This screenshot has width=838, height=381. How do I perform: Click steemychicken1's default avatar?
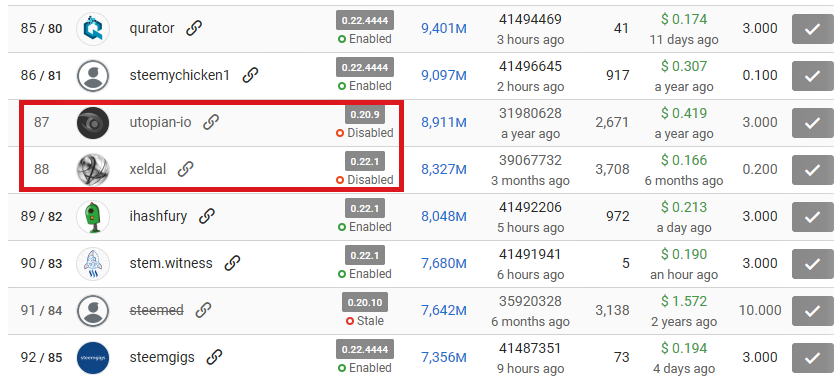(x=93, y=76)
